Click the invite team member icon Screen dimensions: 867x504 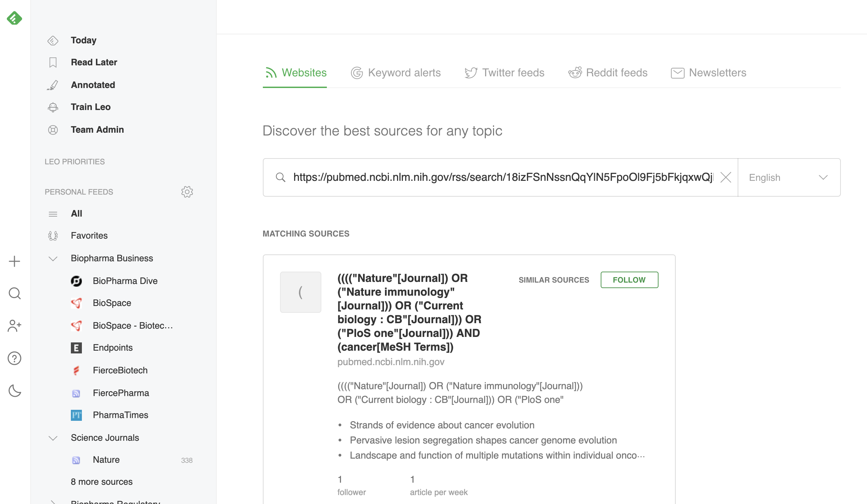pos(14,326)
